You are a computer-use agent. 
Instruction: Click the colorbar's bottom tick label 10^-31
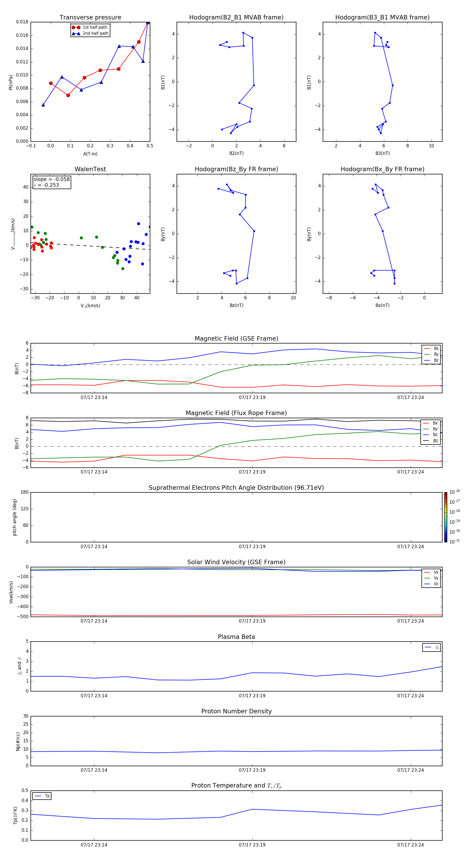click(455, 542)
